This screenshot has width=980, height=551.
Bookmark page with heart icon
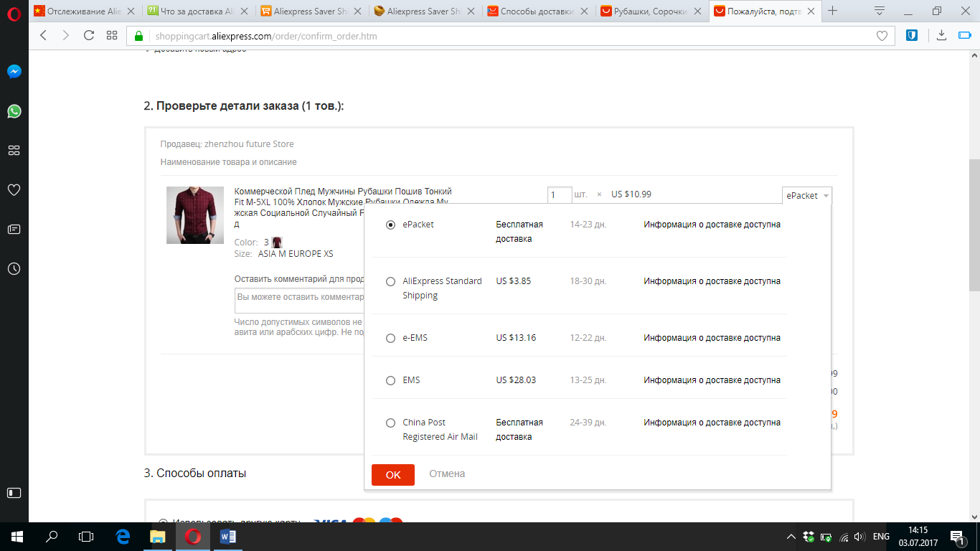coord(882,36)
